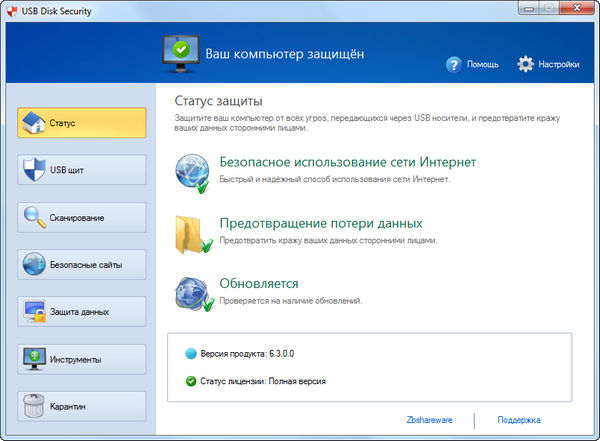Screen dimensions: 600x441
Task: Click the Настройки gear icon
Action: click(x=526, y=64)
